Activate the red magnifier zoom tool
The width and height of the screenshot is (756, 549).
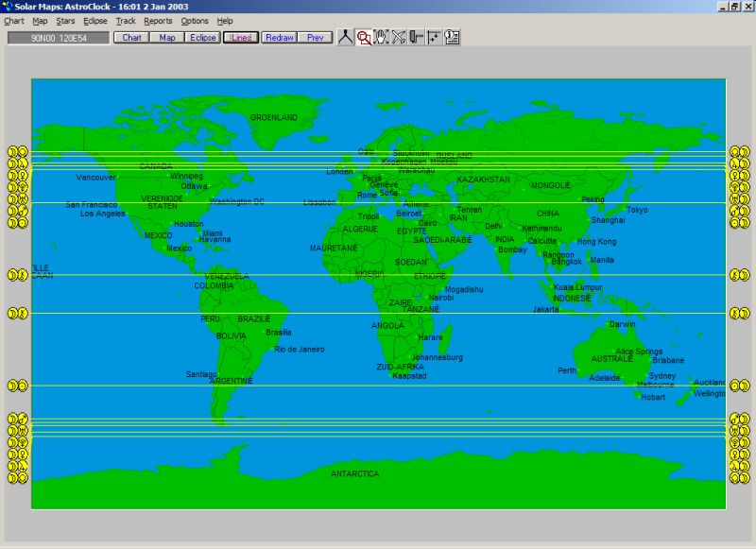pos(364,38)
